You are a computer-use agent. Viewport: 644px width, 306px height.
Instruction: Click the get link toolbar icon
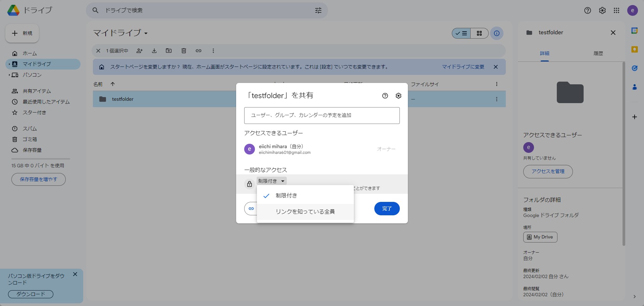(199, 51)
